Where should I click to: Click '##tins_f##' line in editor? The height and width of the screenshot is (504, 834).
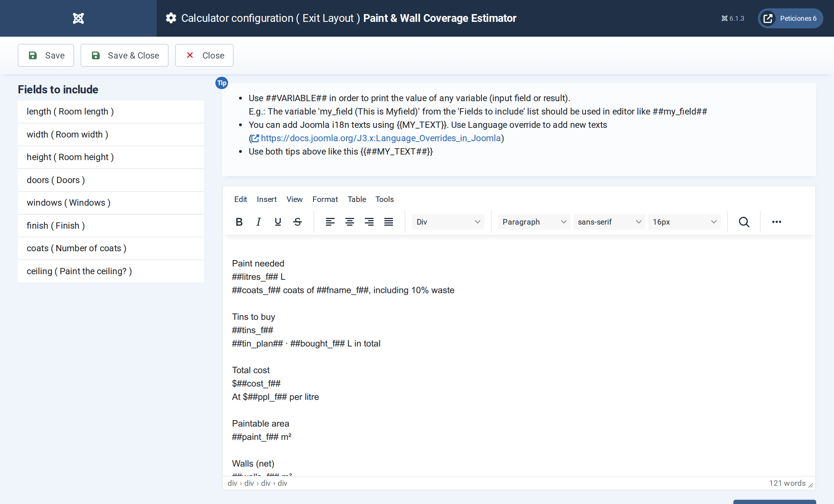[252, 330]
